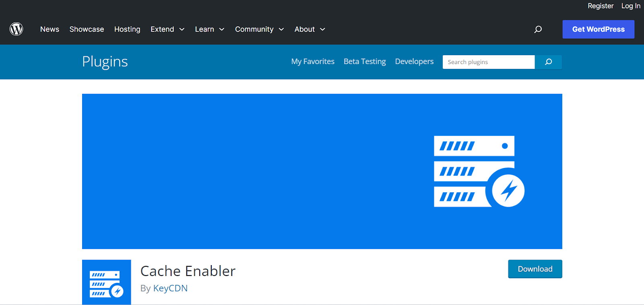Click the Cache Enabler title
Viewport: 644px width, 305px height.
tap(188, 271)
